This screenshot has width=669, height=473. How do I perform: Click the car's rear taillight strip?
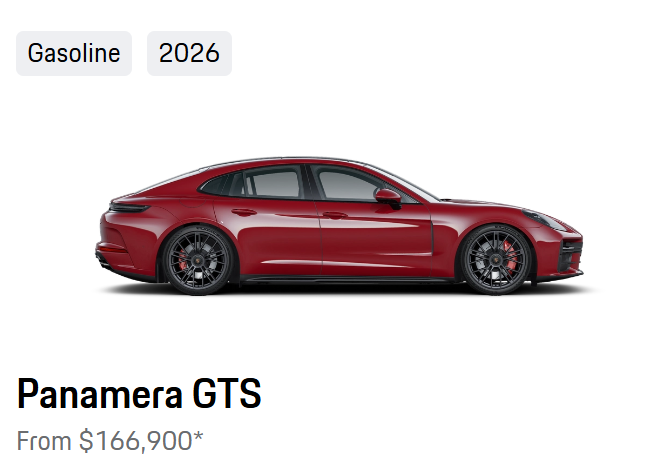[x=130, y=208]
